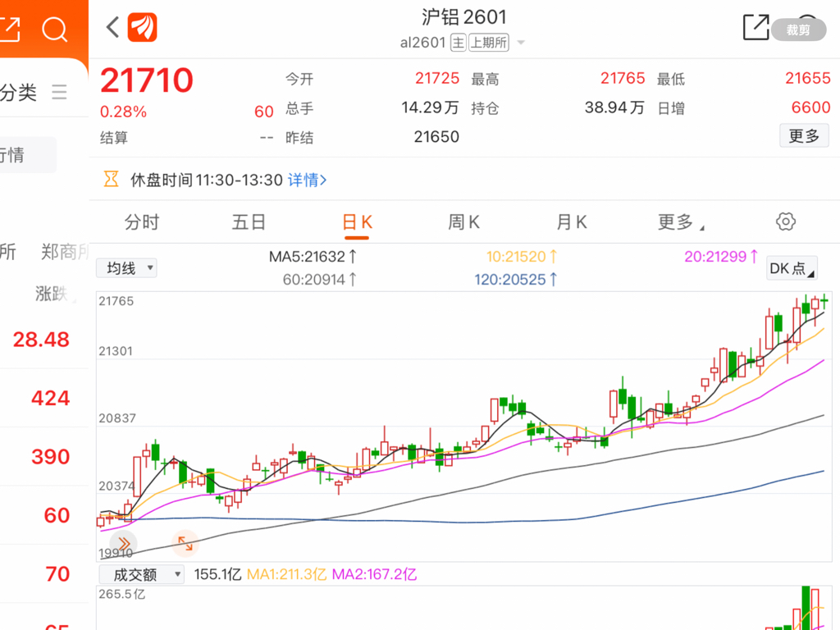Open the 分类 list menu icon
840x630 pixels.
[59, 92]
